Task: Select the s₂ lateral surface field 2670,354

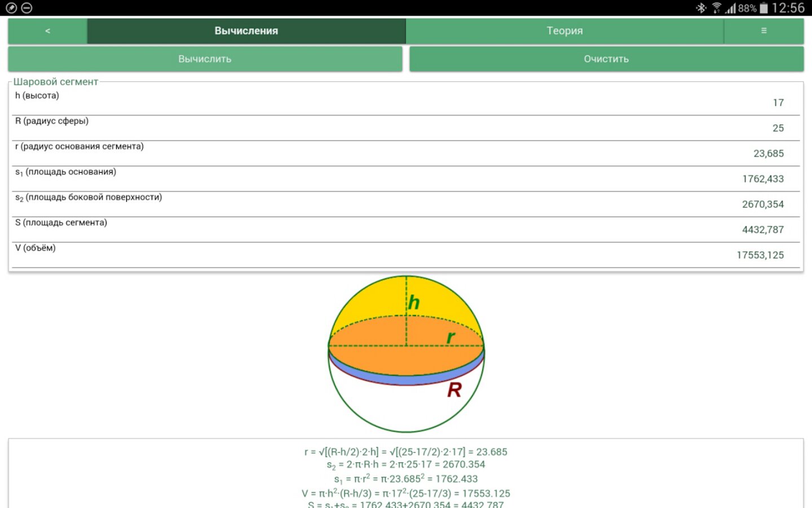Action: [x=406, y=204]
